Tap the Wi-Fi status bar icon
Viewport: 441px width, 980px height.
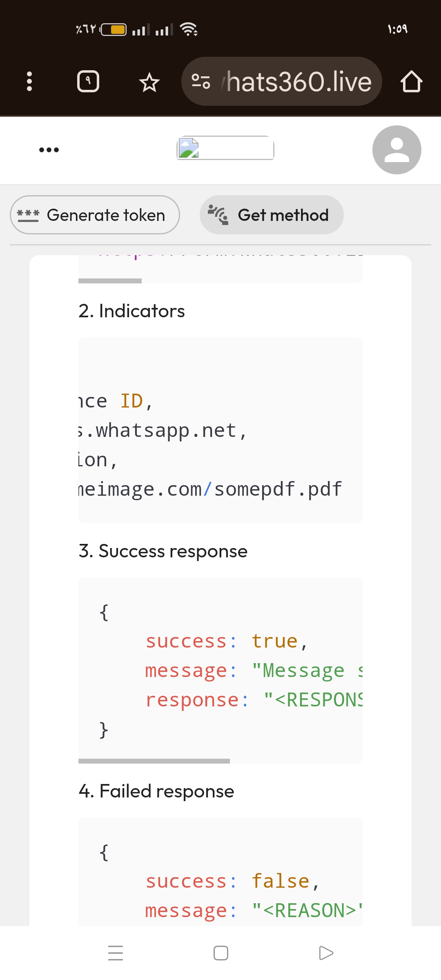pos(189,29)
